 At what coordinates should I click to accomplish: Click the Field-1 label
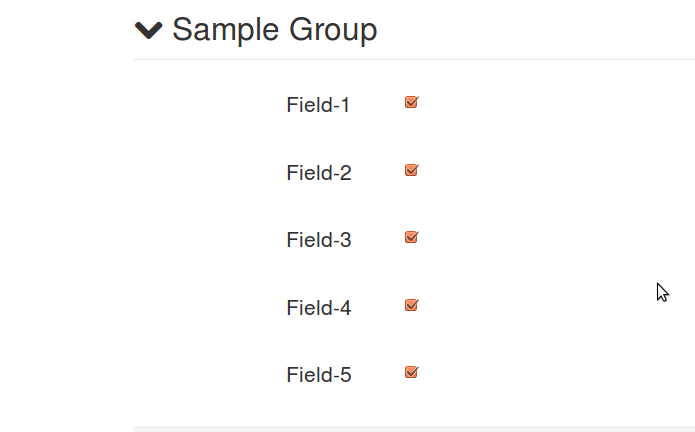pyautogui.click(x=318, y=105)
